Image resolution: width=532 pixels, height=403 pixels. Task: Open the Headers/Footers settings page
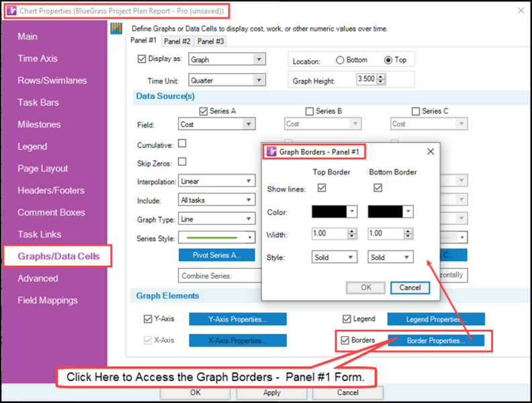pyautogui.click(x=51, y=190)
